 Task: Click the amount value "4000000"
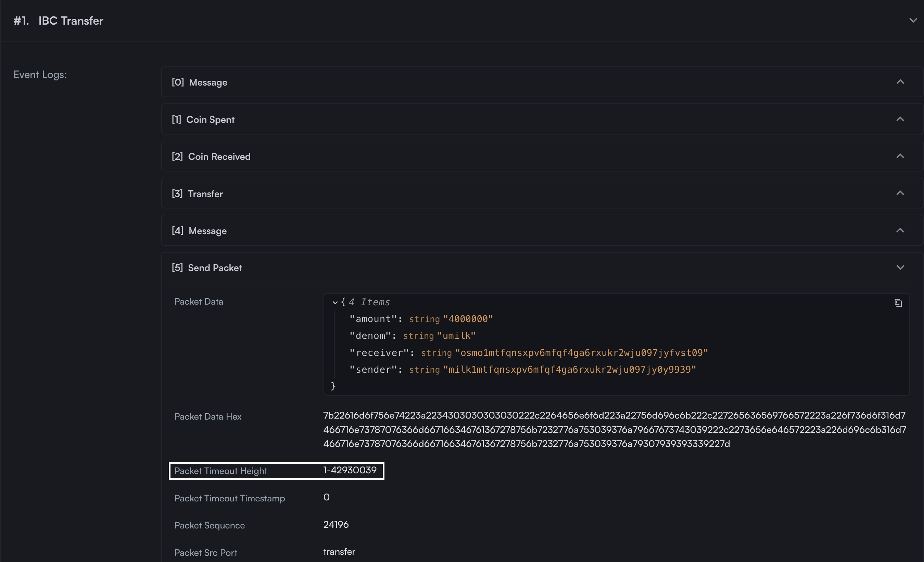pyautogui.click(x=468, y=319)
